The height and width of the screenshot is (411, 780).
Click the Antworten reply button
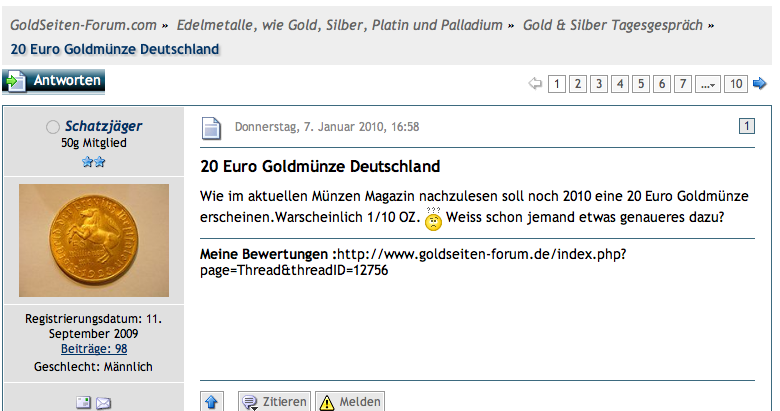tap(53, 81)
